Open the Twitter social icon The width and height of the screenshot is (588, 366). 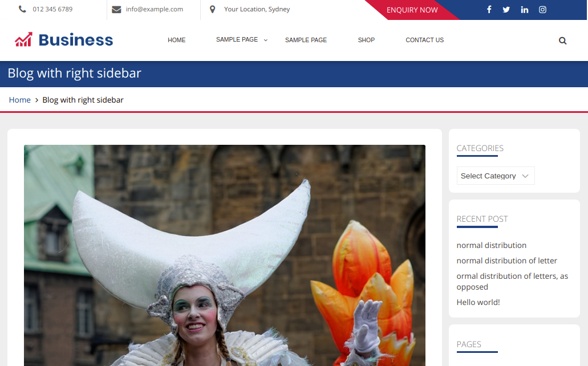(506, 10)
